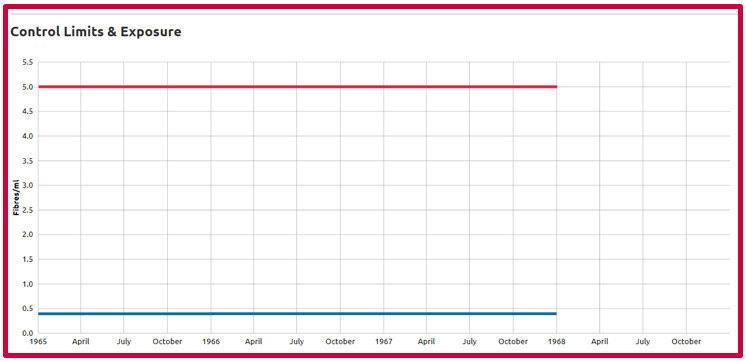Click the blue exposure line
Viewport: 746px width, 362px height.
[x=297, y=313]
